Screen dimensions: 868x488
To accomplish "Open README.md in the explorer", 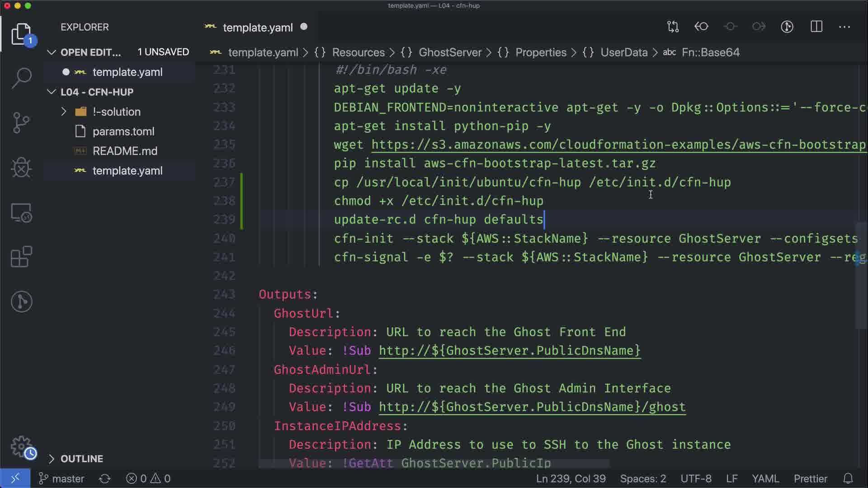I will (x=125, y=151).
